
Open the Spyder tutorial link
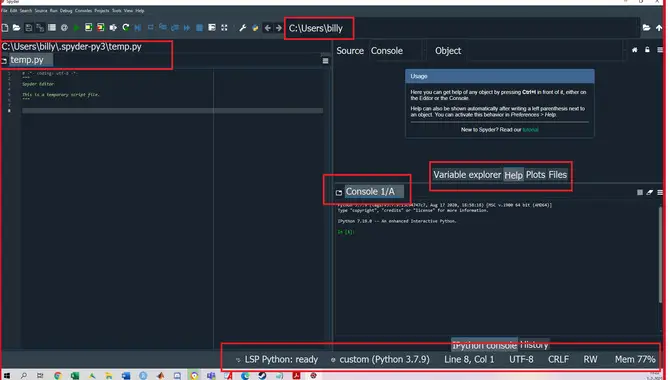pyautogui.click(x=530, y=130)
